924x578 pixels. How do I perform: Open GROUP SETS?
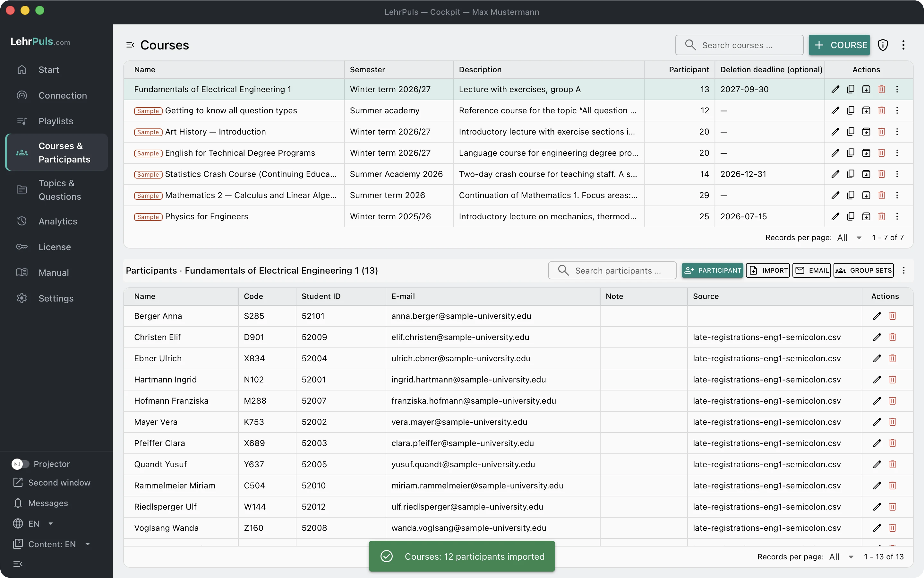tap(864, 270)
